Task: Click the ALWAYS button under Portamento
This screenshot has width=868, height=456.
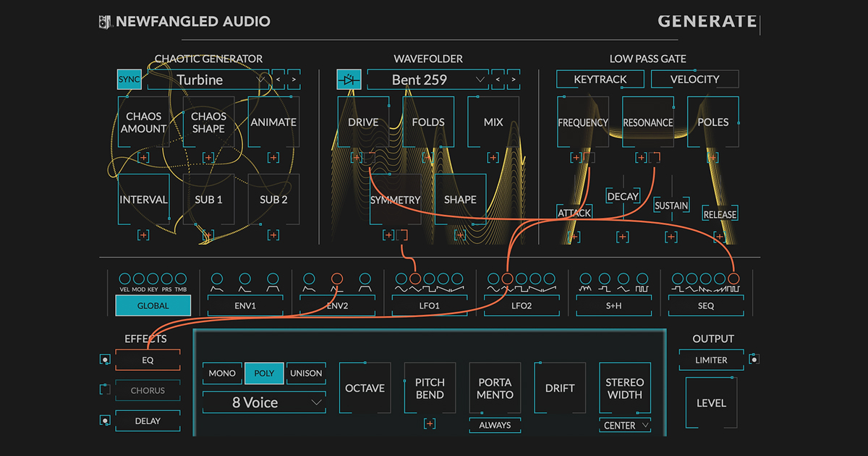Action: (495, 426)
